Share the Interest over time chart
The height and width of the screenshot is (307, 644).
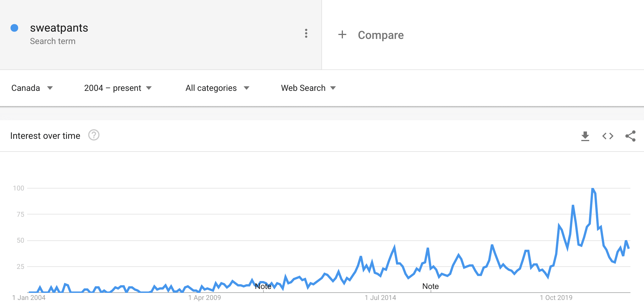tap(630, 136)
